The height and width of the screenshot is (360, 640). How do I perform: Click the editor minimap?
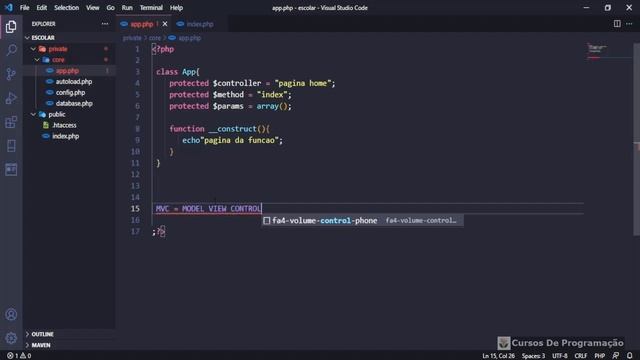(x=608, y=51)
